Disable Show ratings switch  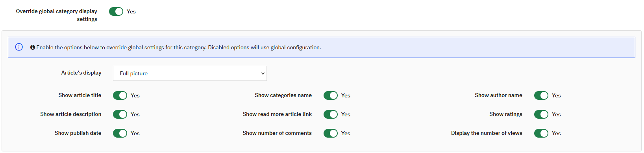point(541,114)
